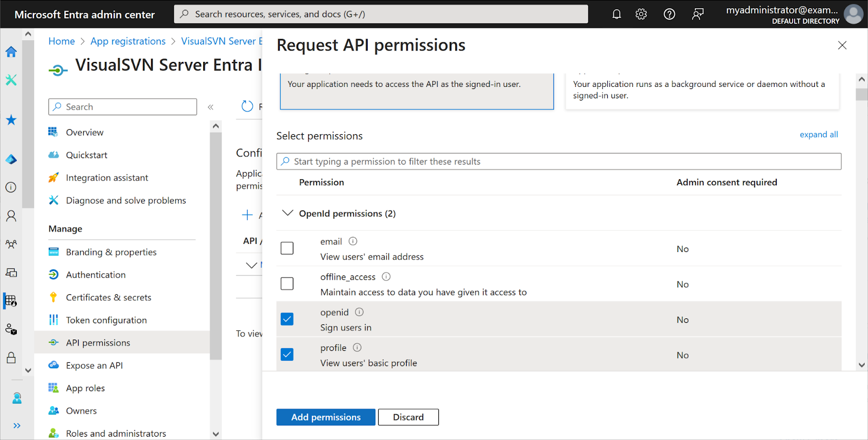Show info for profile permission
Viewport: 868px width, 440px height.
[x=357, y=348]
